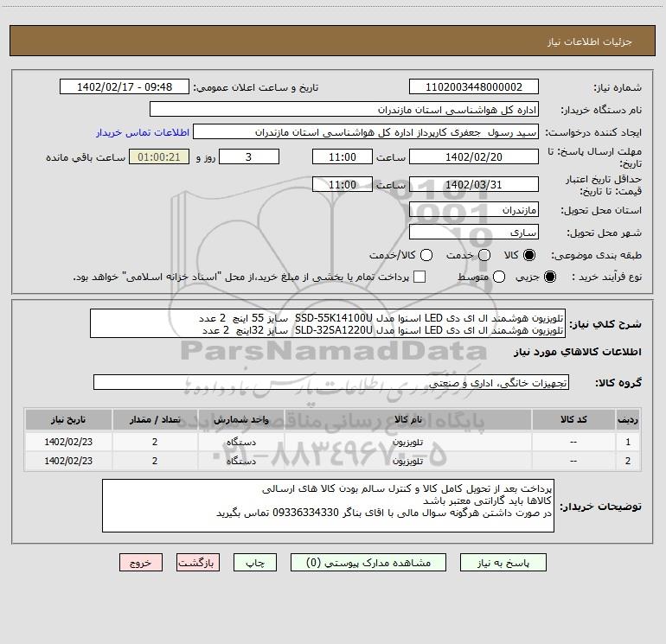Image resolution: width=666 pixels, height=644 pixels.
Task: Click دستگاه unit in row 1
Action: pos(240,442)
